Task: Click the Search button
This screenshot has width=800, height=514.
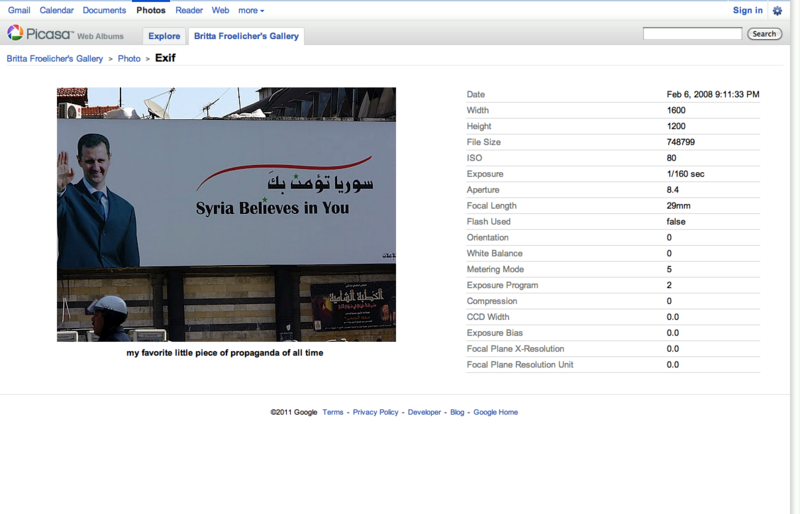Action: coord(764,34)
